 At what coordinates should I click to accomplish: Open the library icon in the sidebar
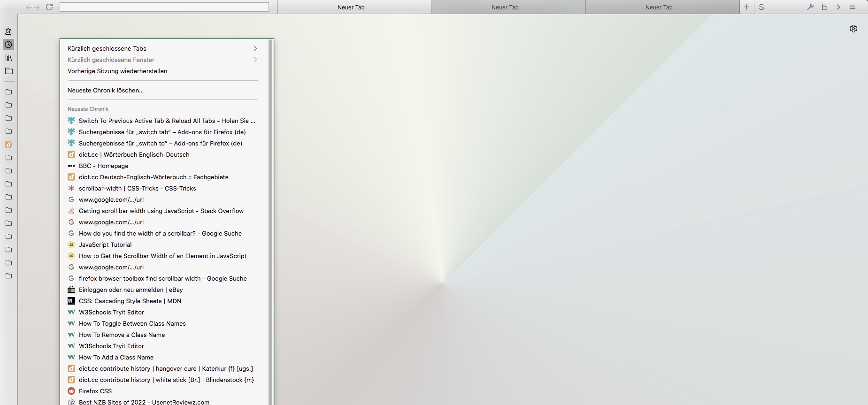click(8, 58)
